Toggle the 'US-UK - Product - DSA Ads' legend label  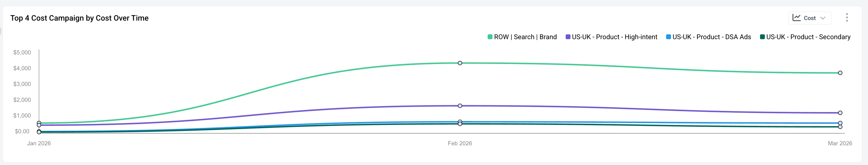click(711, 37)
